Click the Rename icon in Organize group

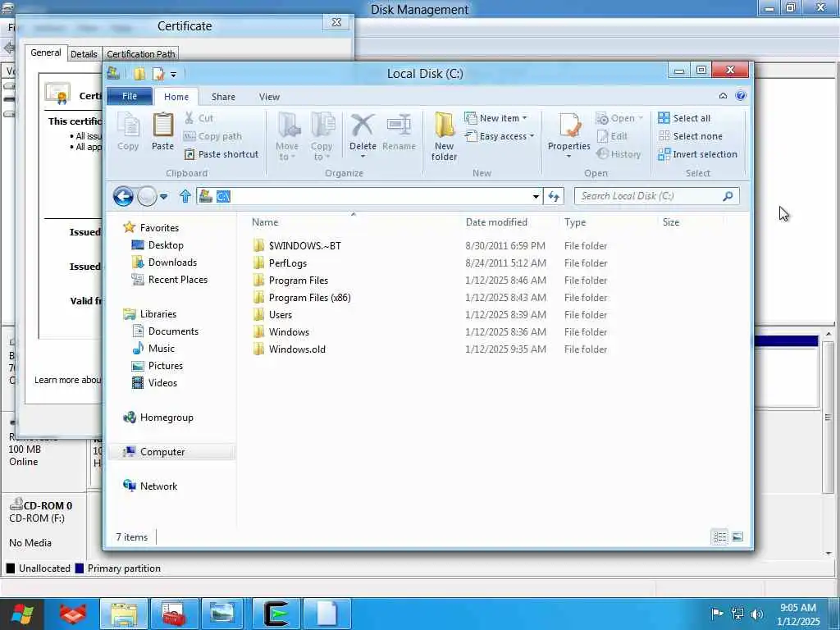[399, 132]
